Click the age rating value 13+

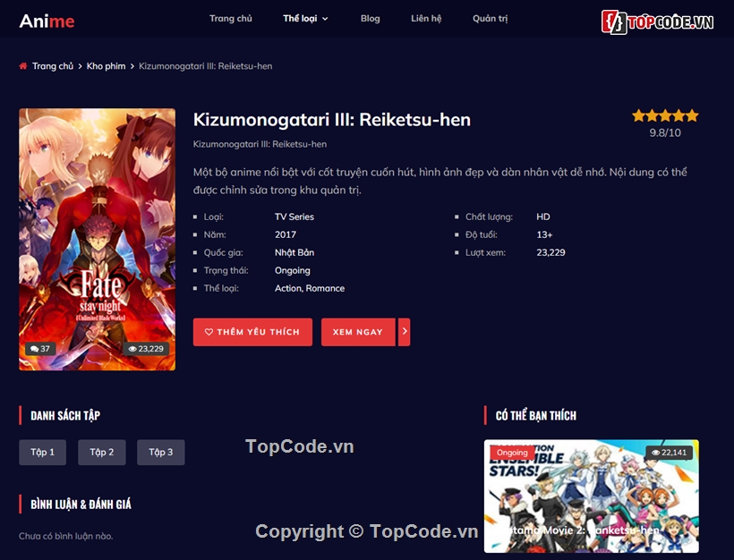(544, 234)
